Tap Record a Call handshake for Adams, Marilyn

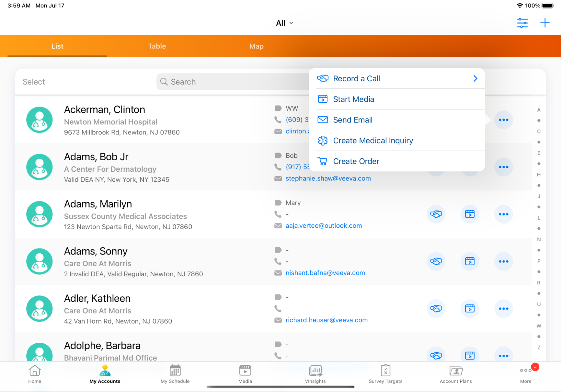click(436, 214)
